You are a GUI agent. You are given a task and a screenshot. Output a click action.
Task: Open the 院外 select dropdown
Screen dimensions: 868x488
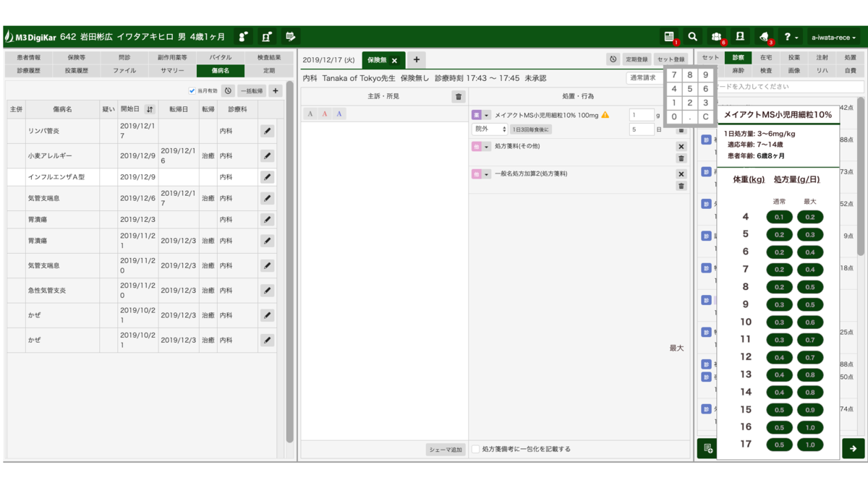pos(490,129)
